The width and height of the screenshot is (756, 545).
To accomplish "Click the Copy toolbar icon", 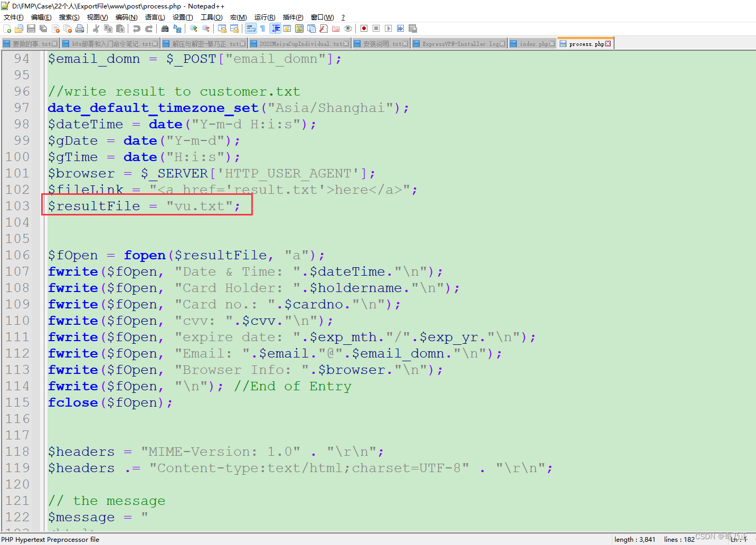I will point(108,29).
